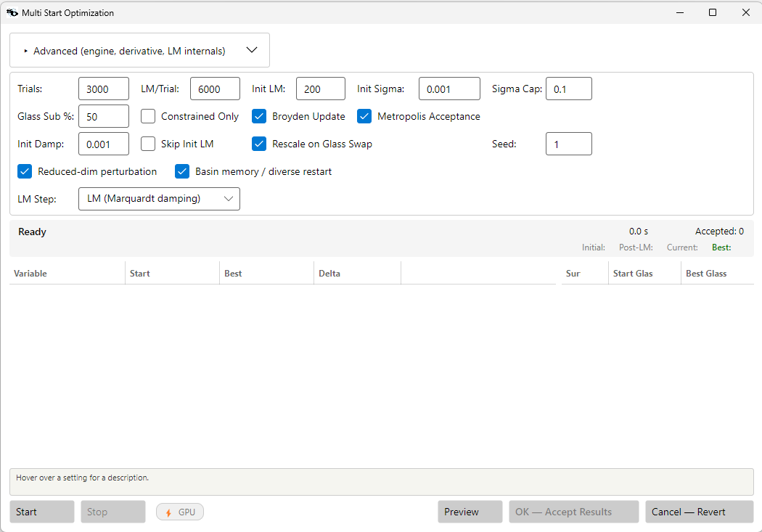The image size is (762, 532).
Task: Click the Best Glass column header
Action: coord(717,274)
